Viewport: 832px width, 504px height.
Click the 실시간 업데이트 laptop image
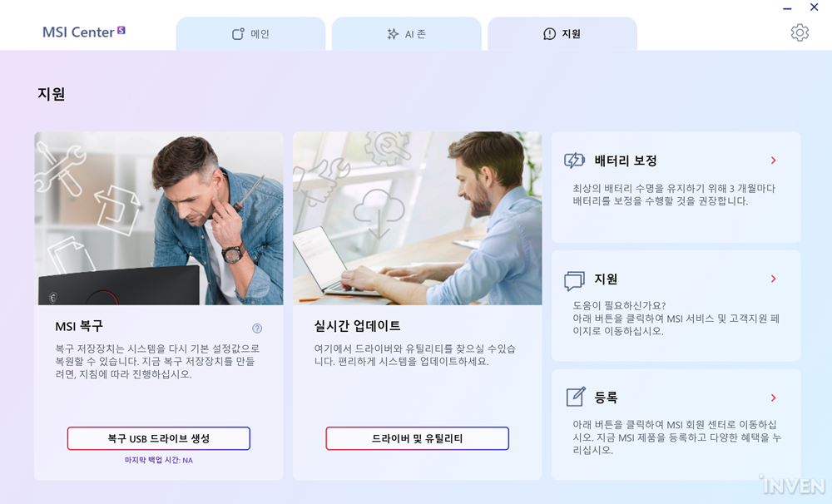(417, 218)
